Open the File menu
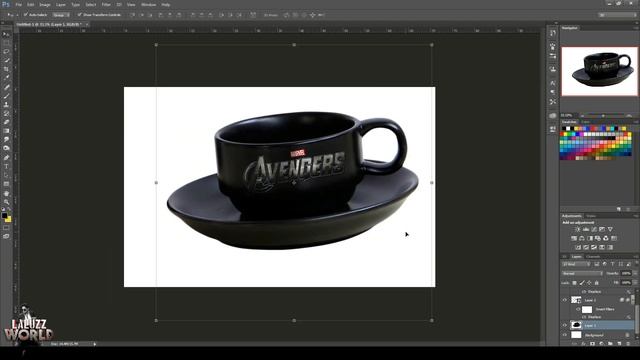 tap(18, 4)
